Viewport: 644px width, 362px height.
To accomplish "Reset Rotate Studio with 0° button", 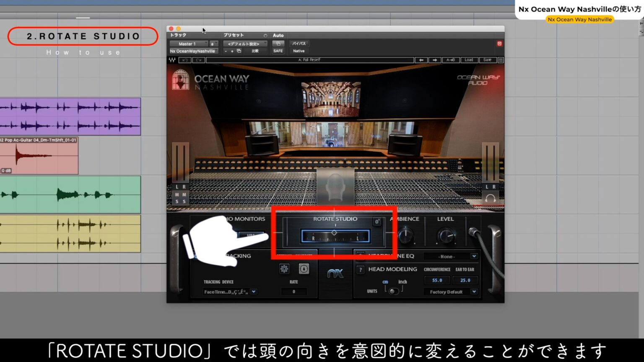I will (377, 221).
